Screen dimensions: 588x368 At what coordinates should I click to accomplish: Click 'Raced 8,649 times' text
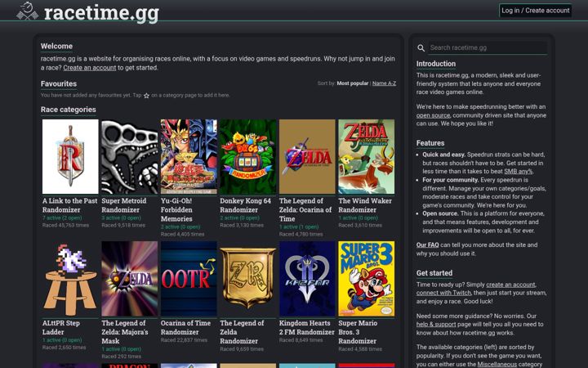pyautogui.click(x=301, y=340)
